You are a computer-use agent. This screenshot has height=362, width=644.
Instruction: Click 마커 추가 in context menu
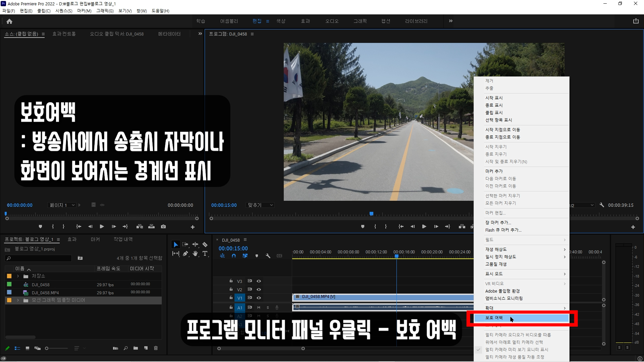pos(494,171)
